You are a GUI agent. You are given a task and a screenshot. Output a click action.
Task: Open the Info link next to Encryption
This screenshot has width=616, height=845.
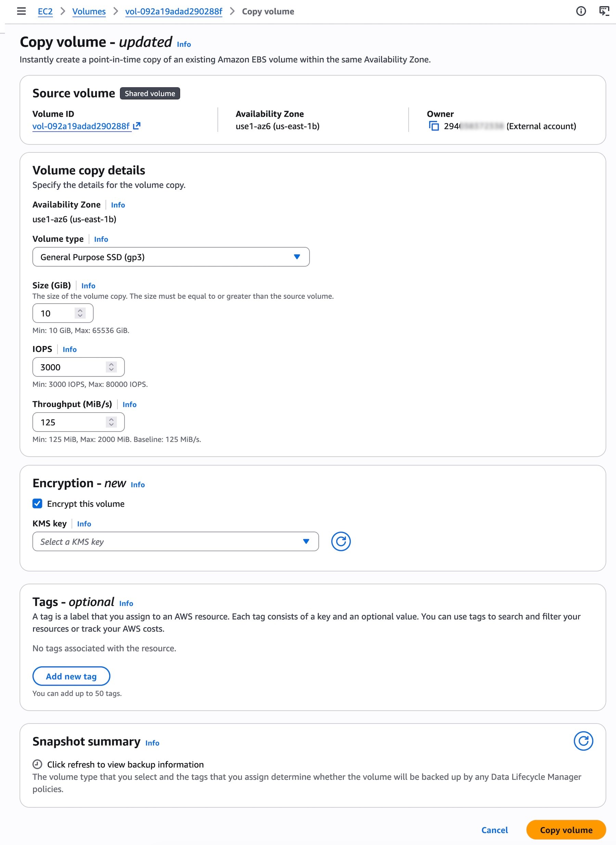coord(138,484)
